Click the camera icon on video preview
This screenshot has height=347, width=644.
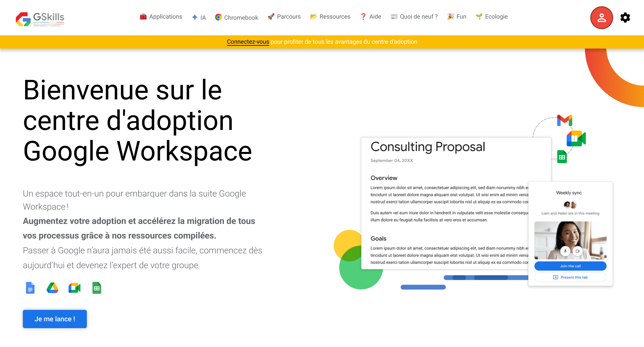[x=577, y=251]
